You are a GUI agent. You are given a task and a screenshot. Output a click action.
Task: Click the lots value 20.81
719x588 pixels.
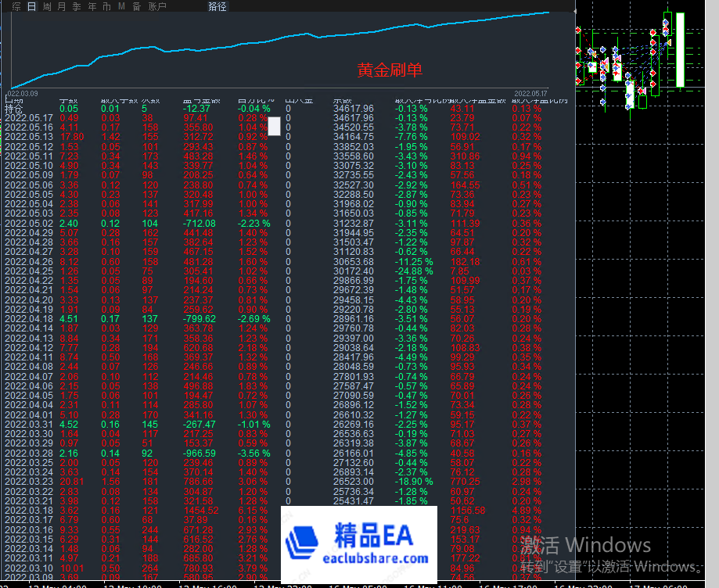[71, 482]
